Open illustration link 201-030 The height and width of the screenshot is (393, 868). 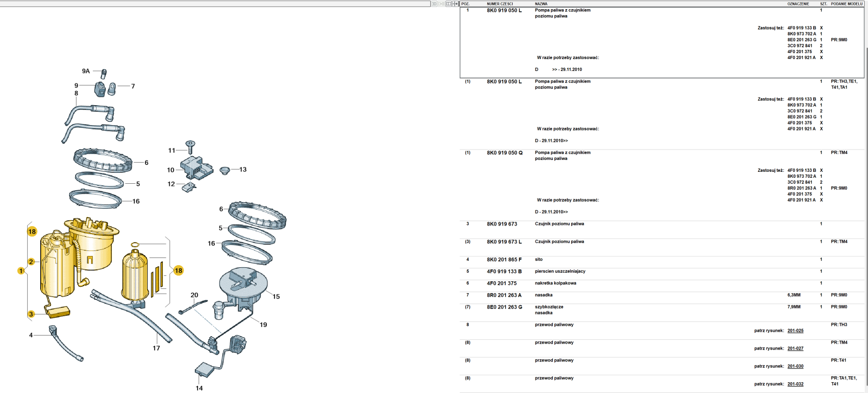point(795,366)
